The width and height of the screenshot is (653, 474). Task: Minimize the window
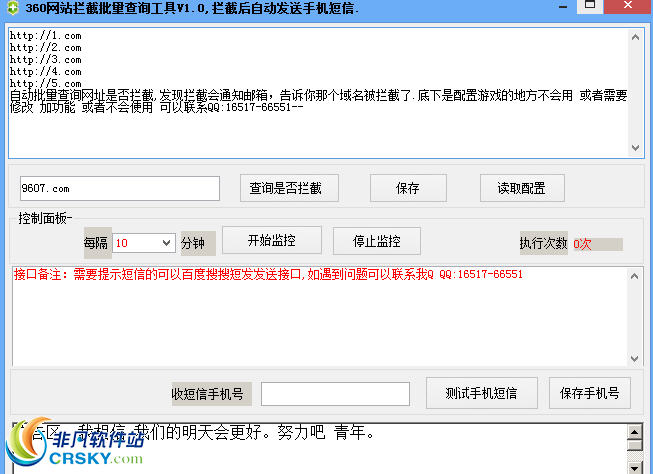click(563, 7)
